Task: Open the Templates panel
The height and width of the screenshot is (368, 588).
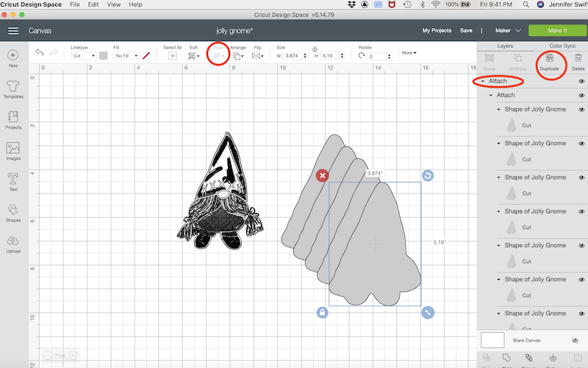Action: [13, 89]
